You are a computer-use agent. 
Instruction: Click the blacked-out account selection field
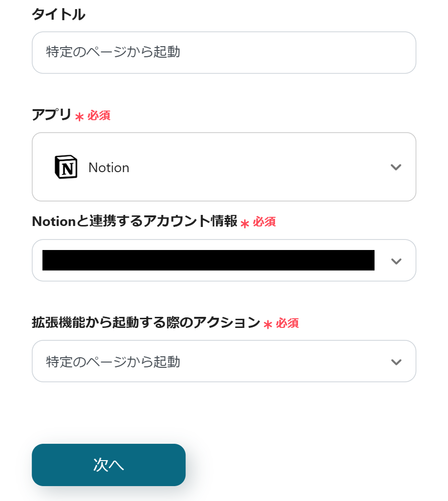click(x=208, y=260)
